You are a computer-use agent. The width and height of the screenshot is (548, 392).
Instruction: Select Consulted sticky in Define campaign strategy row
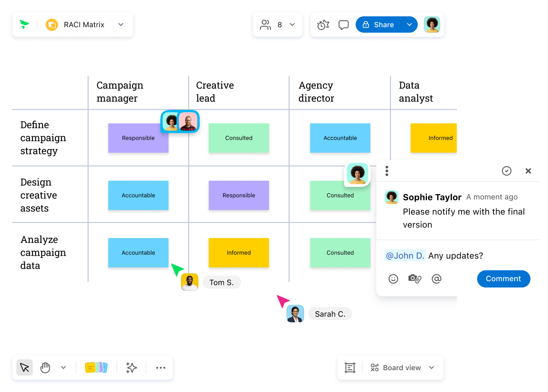click(x=239, y=138)
